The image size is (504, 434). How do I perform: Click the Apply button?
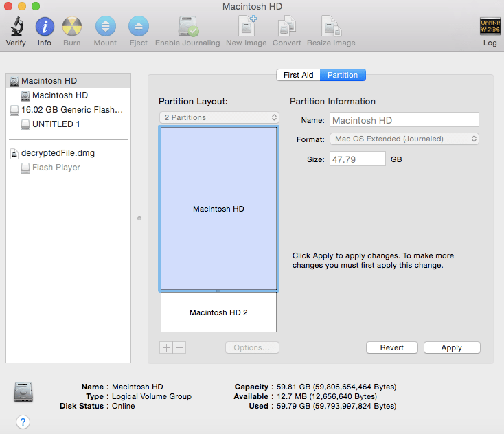click(452, 347)
